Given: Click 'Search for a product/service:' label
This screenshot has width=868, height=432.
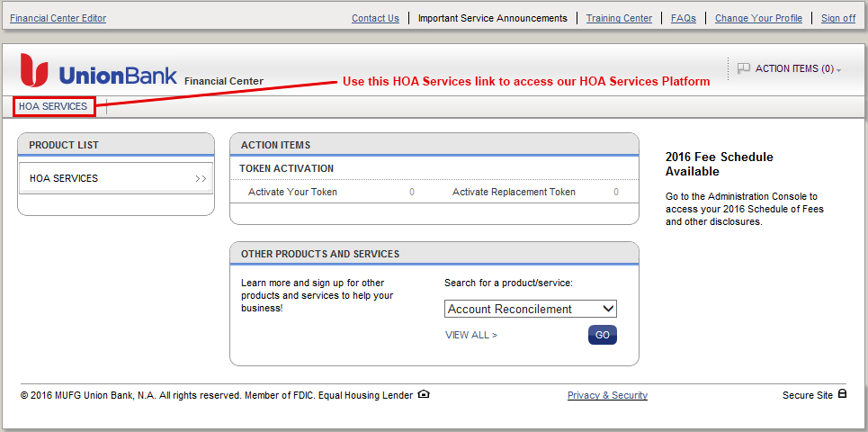Looking at the screenshot, I should click(x=508, y=283).
